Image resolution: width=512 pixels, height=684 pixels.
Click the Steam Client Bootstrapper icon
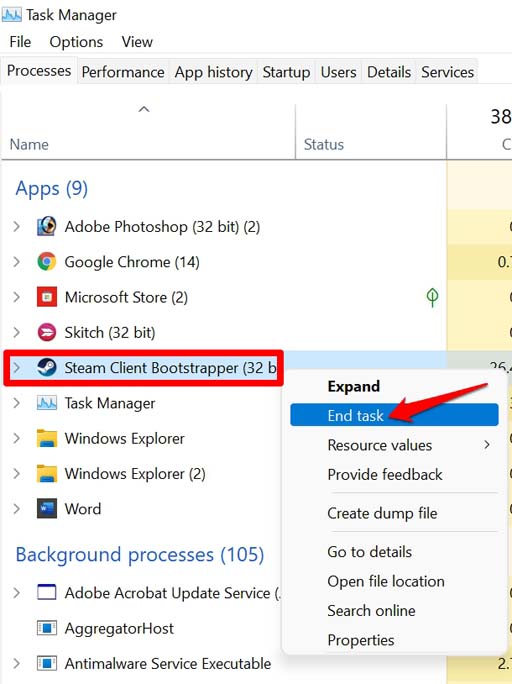pyautogui.click(x=47, y=368)
